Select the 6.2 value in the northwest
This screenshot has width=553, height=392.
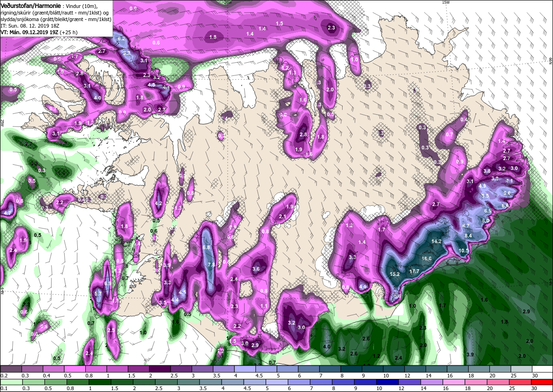click(121, 38)
